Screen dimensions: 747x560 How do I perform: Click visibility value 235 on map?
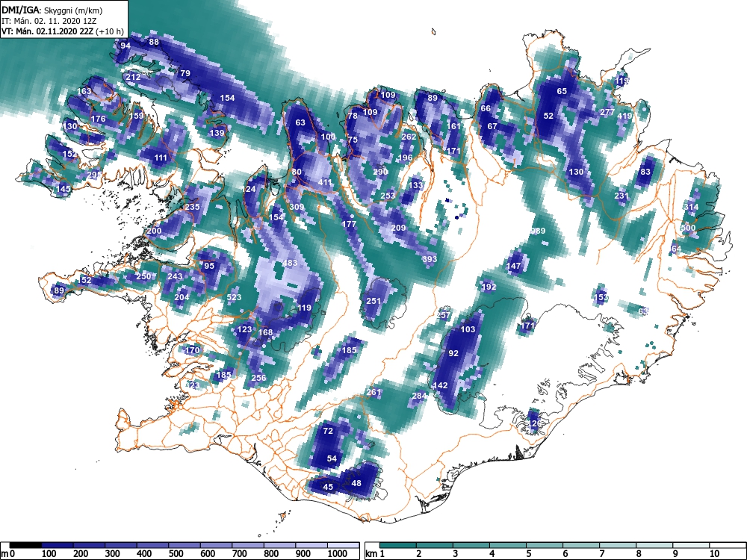point(192,207)
